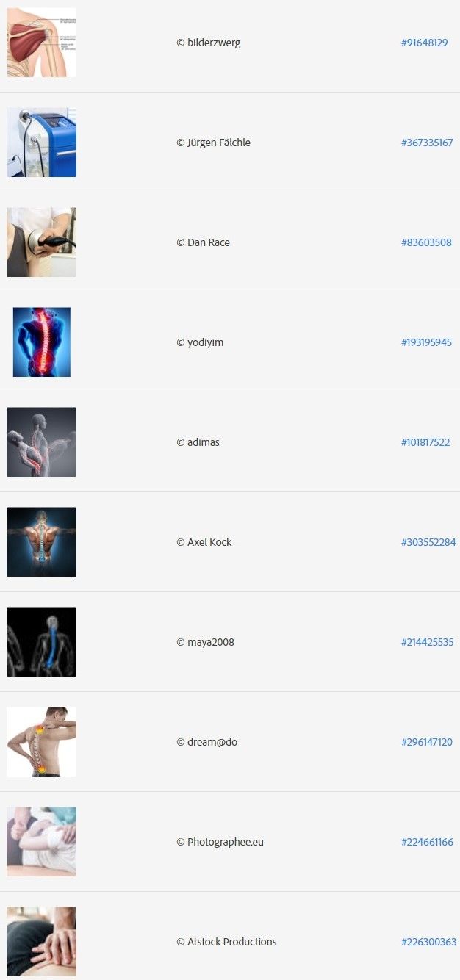460x980 pixels.
Task: Open the dream@do back pain thumbnail
Action: 41,742
